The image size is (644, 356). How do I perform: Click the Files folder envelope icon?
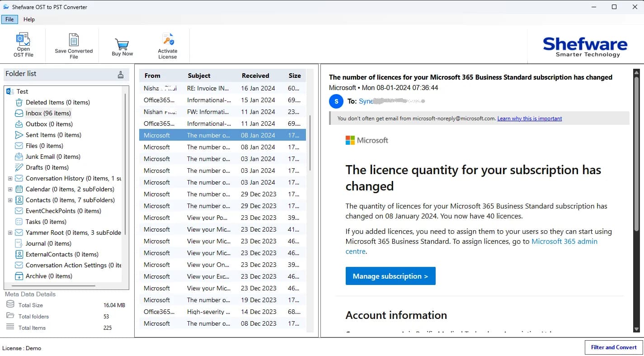coord(19,146)
